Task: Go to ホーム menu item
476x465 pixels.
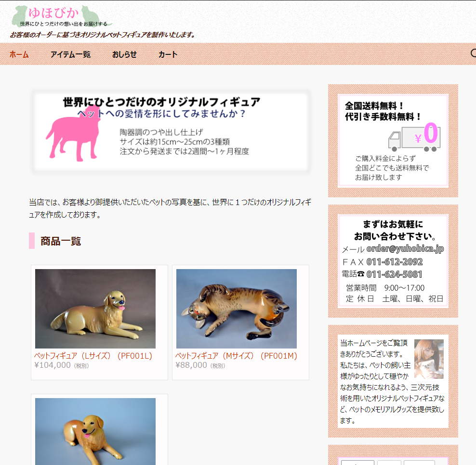Action: coord(19,54)
